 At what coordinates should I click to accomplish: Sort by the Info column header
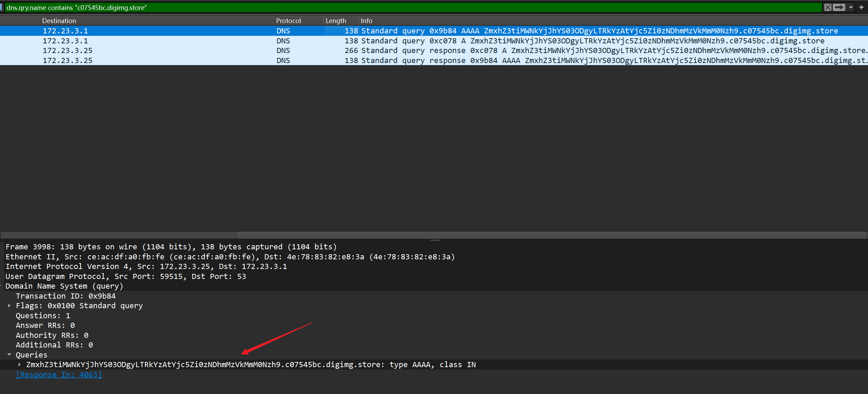366,21
